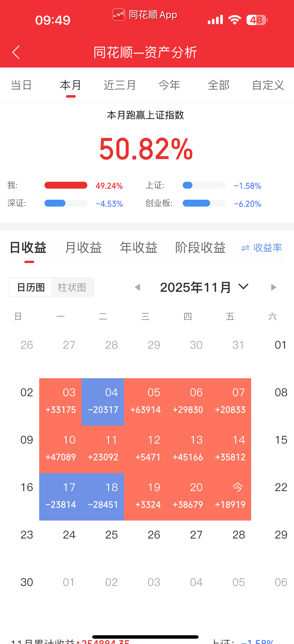Switch to 全部 tab
This screenshot has height=644, width=294.
coord(219,85)
